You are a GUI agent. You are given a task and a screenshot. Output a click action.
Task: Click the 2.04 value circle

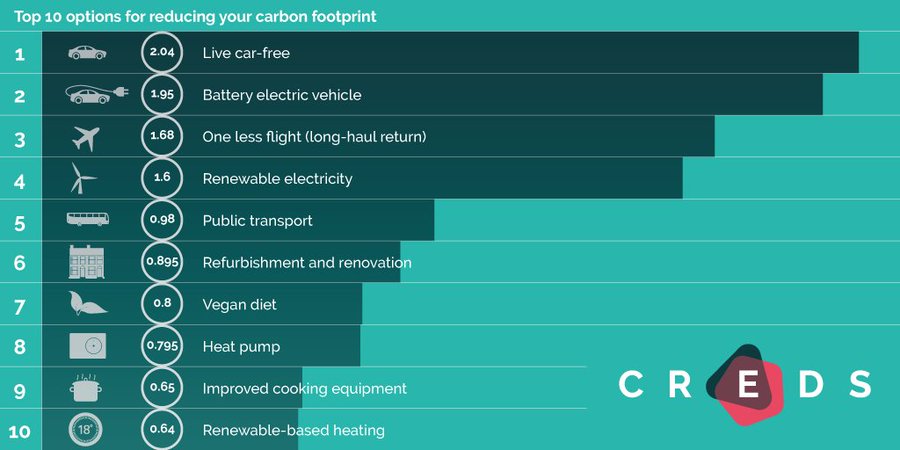(161, 52)
